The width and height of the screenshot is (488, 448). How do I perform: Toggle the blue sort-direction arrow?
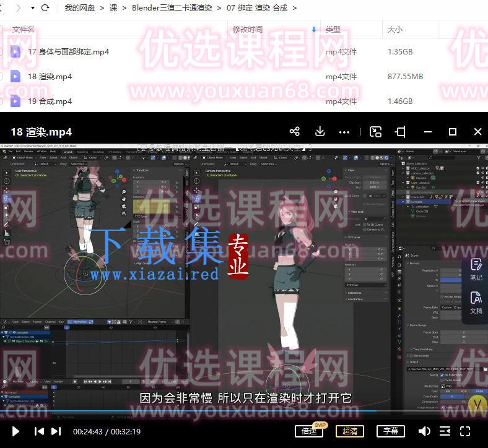pos(314,30)
